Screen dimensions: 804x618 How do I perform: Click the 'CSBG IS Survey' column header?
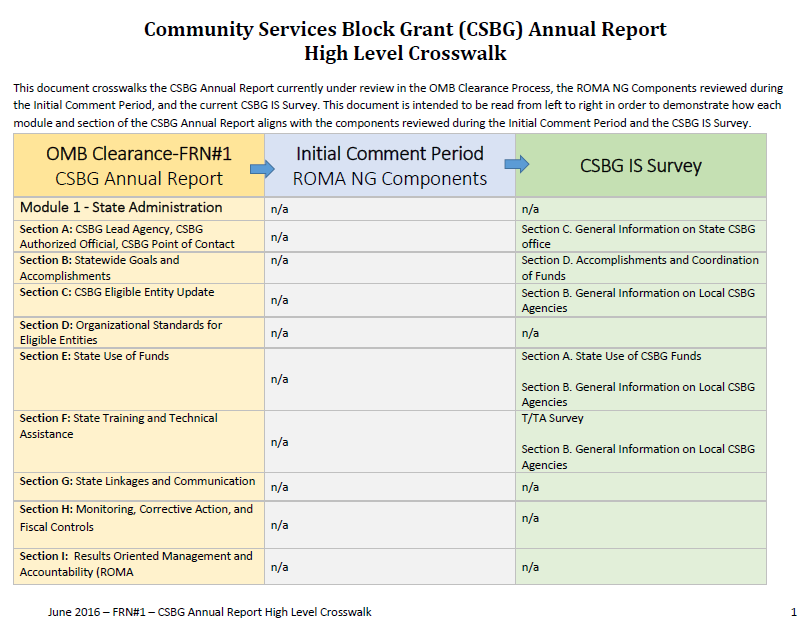click(641, 166)
